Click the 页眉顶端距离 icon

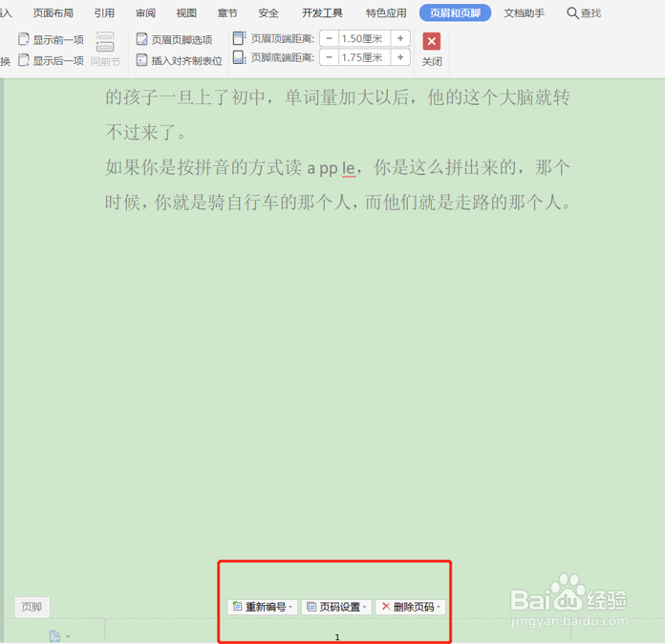(240, 38)
